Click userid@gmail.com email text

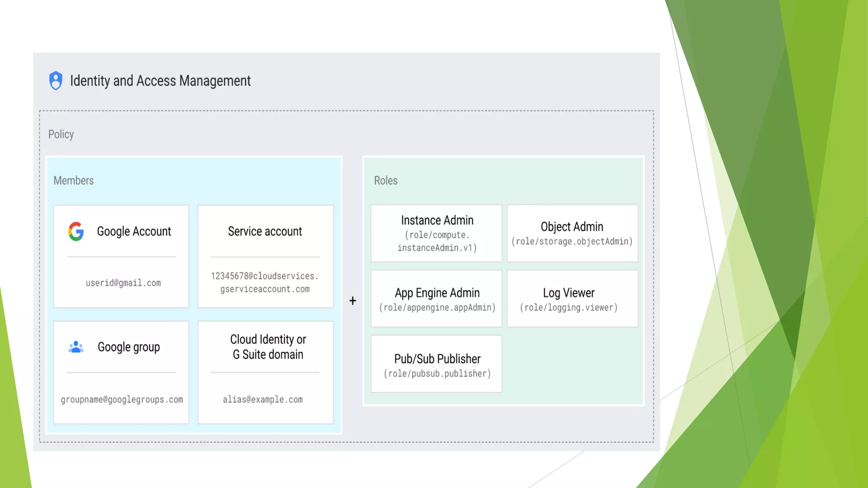(x=123, y=283)
